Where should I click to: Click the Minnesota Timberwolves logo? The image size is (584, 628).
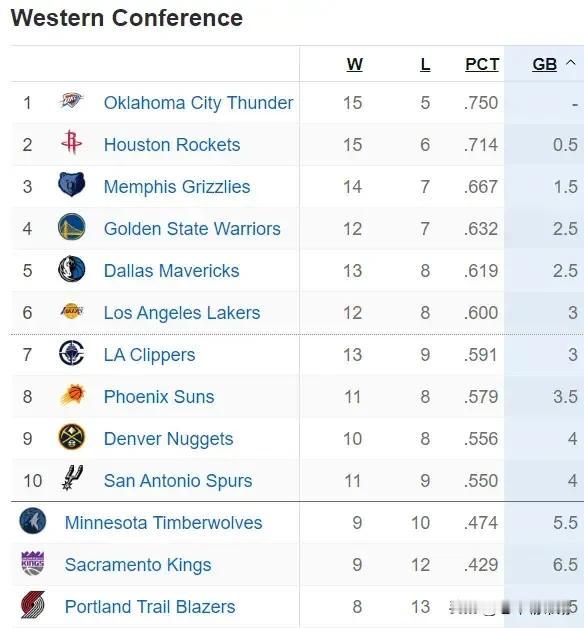tap(33, 521)
